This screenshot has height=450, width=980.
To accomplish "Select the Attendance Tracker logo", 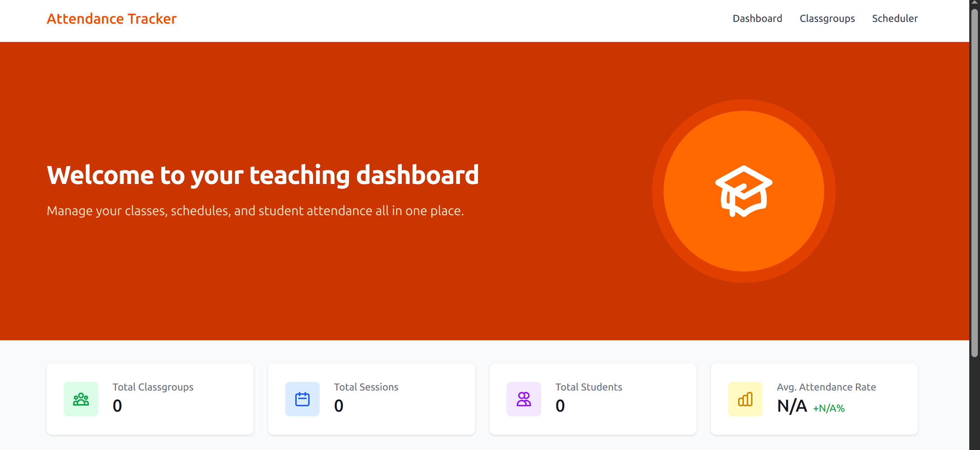I will (x=111, y=18).
